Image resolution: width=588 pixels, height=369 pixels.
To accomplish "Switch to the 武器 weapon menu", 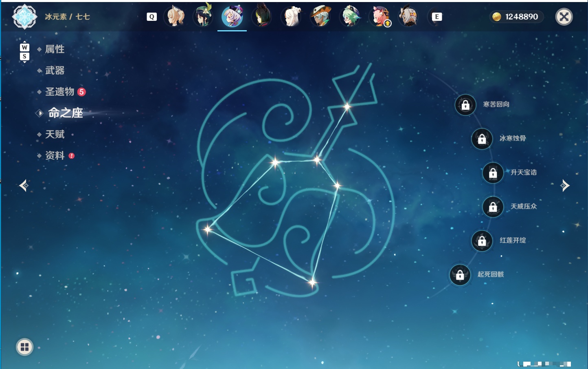I will (55, 71).
